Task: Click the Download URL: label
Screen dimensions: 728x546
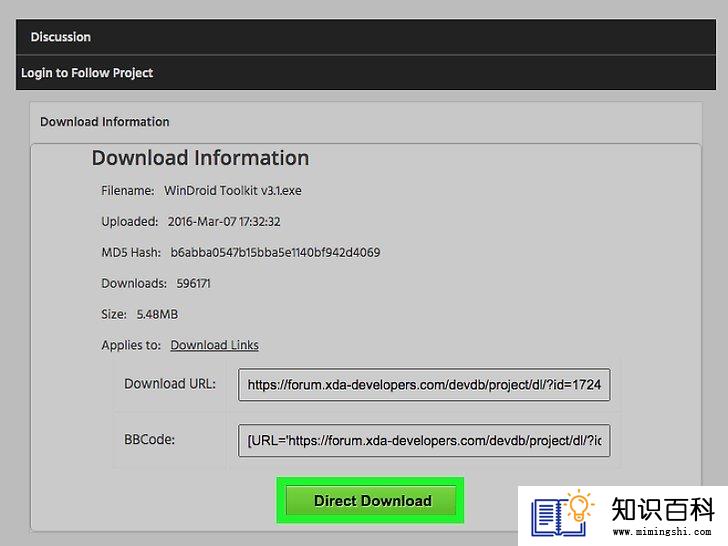Action: click(x=170, y=384)
